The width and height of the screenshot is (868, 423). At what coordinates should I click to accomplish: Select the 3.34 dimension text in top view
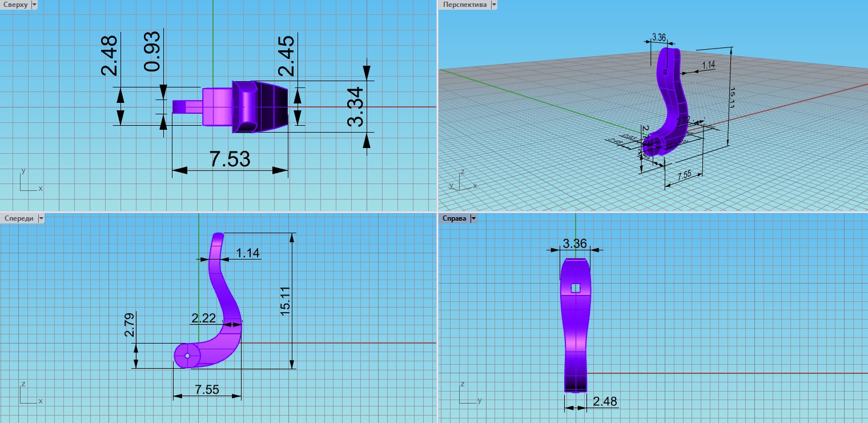click(x=355, y=106)
